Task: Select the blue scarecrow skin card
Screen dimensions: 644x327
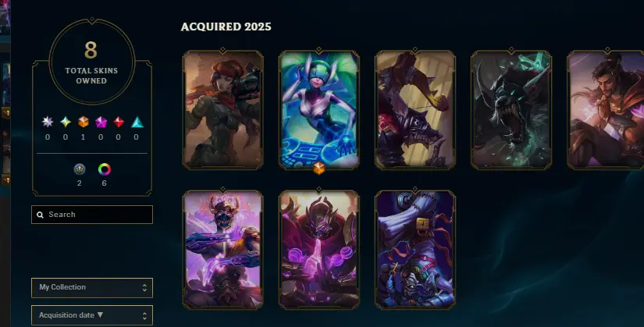Action: [x=415, y=250]
